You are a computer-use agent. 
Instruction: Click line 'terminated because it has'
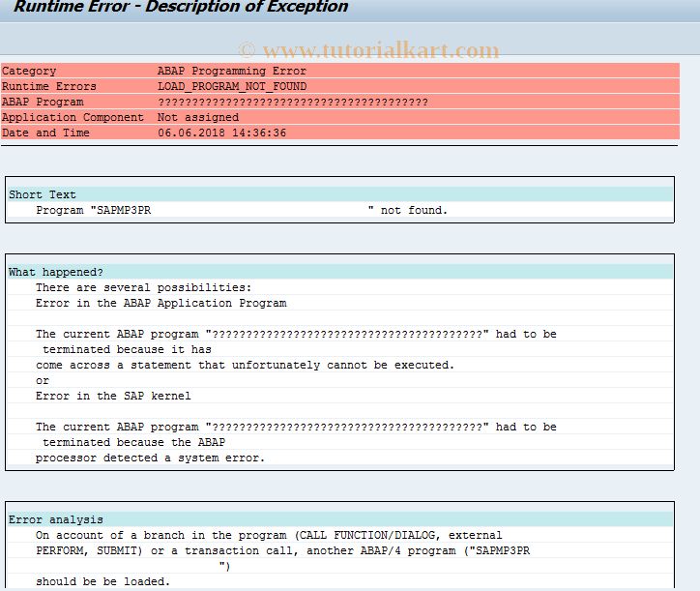pos(128,349)
